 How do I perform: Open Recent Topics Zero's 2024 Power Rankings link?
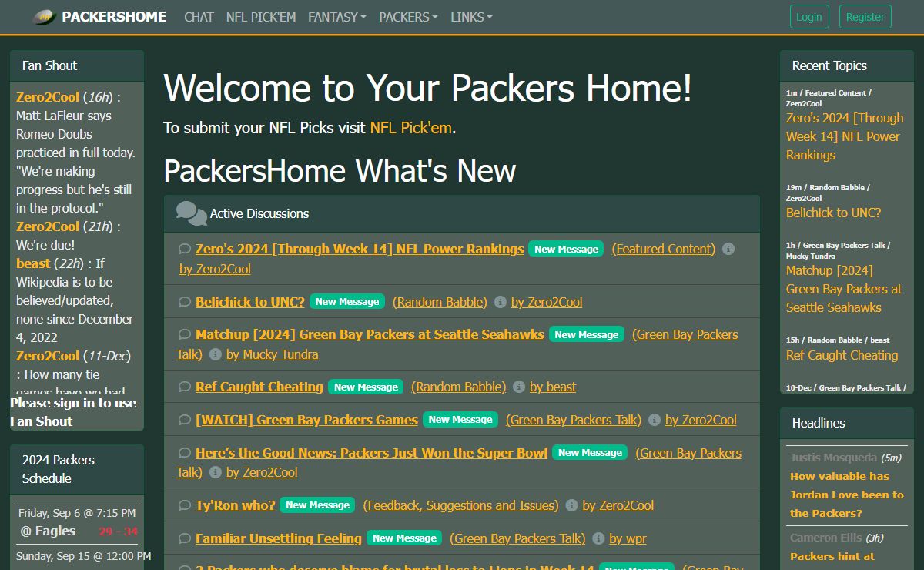[x=845, y=136]
